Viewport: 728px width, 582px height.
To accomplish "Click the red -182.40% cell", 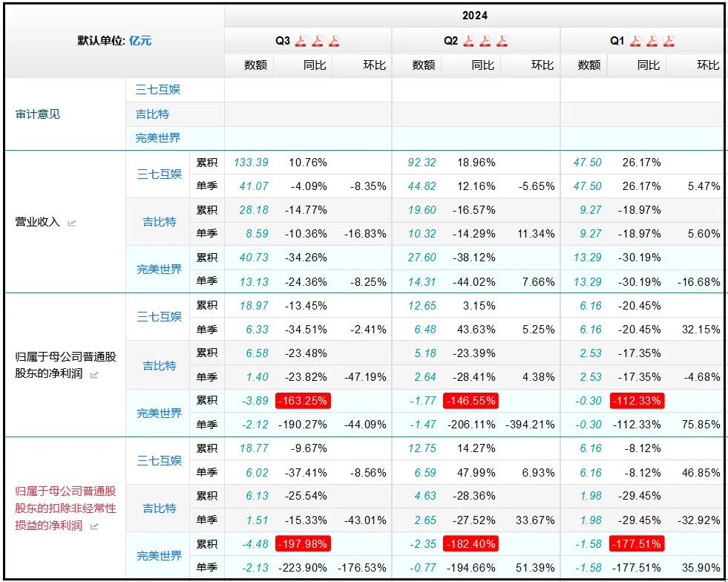I will (470, 544).
